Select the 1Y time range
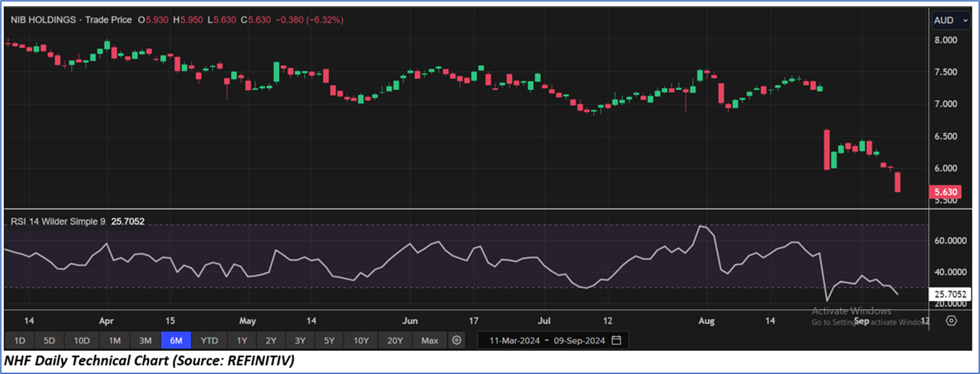Viewport: 980px width, 374px height. (242, 340)
